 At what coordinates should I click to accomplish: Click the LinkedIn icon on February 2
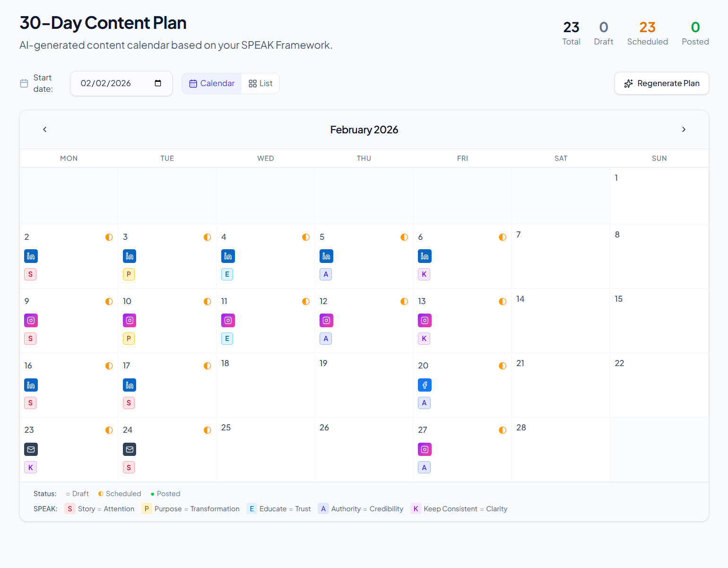30,256
